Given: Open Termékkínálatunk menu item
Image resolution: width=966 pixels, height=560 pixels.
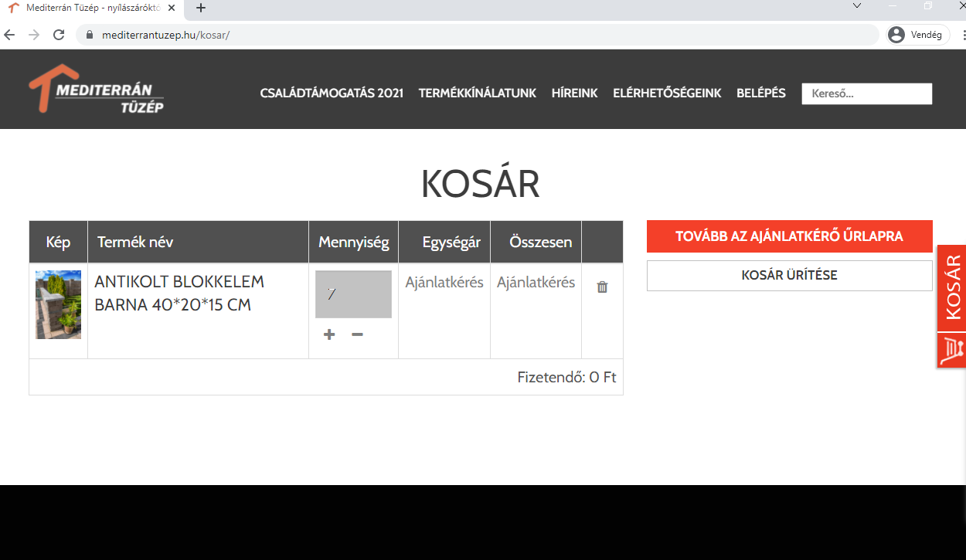Looking at the screenshot, I should 477,93.
